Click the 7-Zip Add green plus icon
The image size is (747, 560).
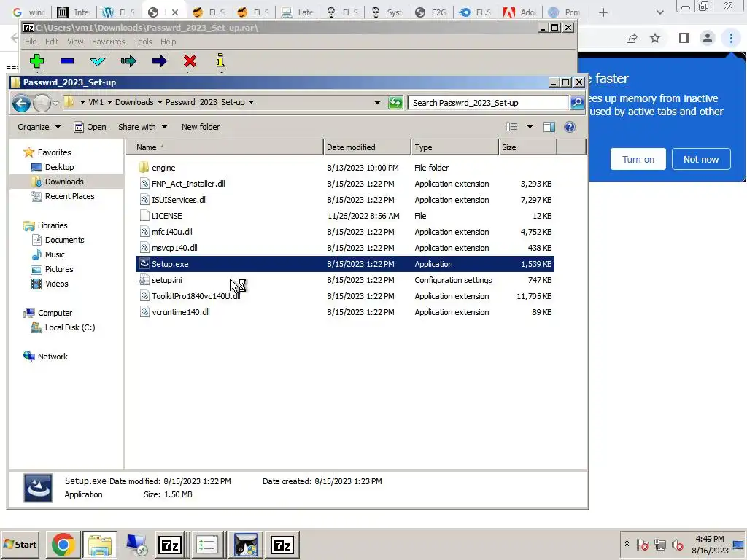coord(36,61)
